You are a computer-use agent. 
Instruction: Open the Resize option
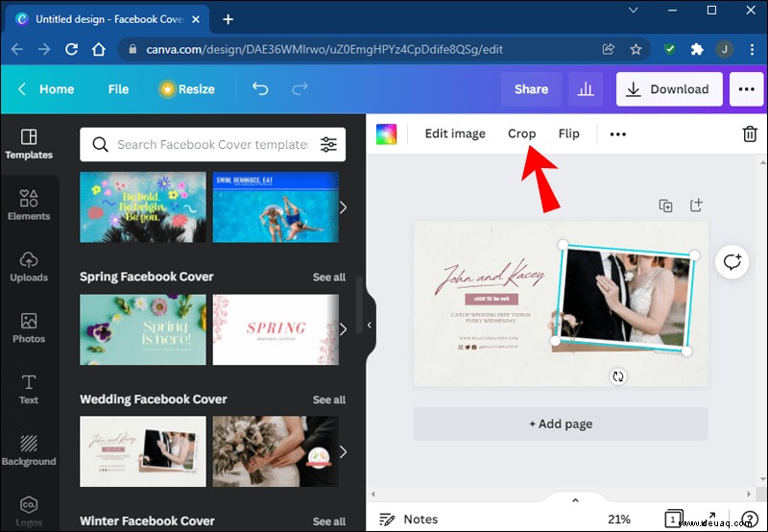point(187,89)
